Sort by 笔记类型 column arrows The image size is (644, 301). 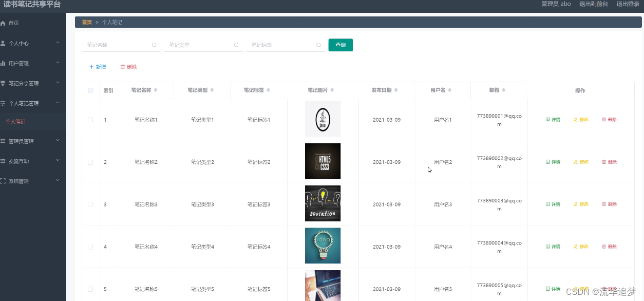coord(212,90)
